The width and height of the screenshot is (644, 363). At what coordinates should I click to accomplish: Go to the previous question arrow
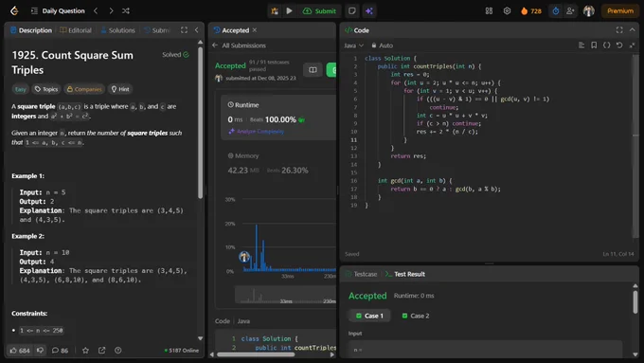pos(96,10)
